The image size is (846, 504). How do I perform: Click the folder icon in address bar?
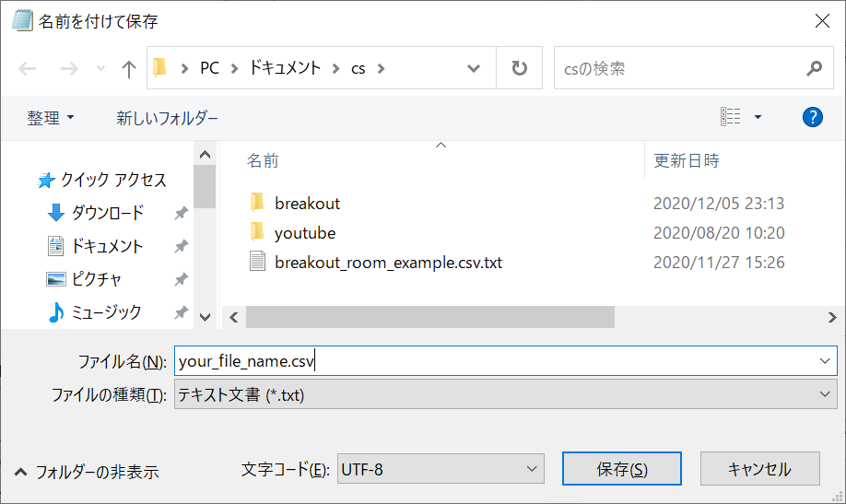pos(159,68)
